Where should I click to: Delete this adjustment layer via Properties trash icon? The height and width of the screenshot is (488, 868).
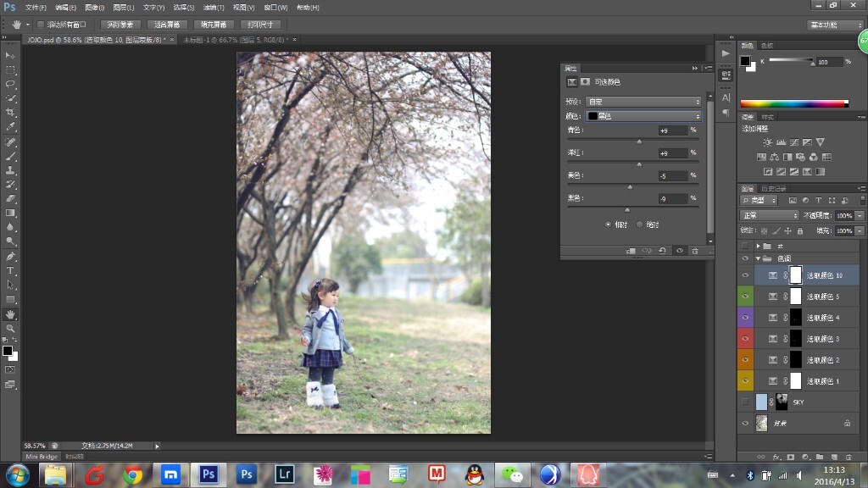695,251
